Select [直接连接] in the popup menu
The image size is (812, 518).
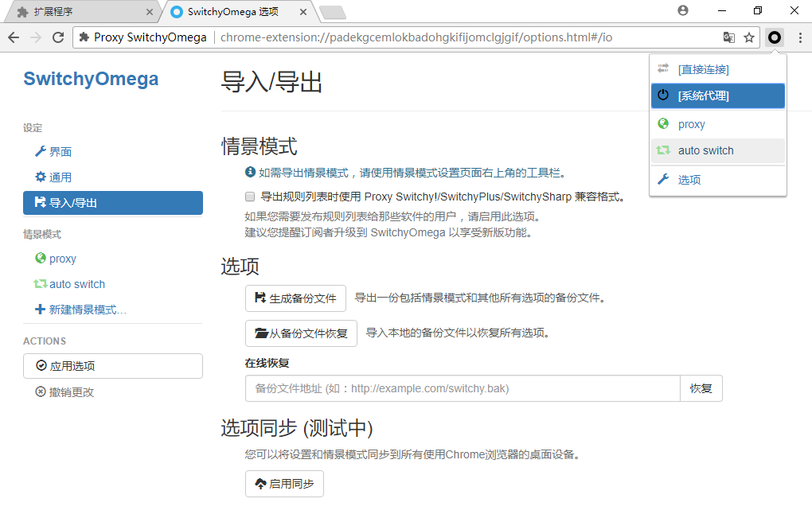coord(718,68)
